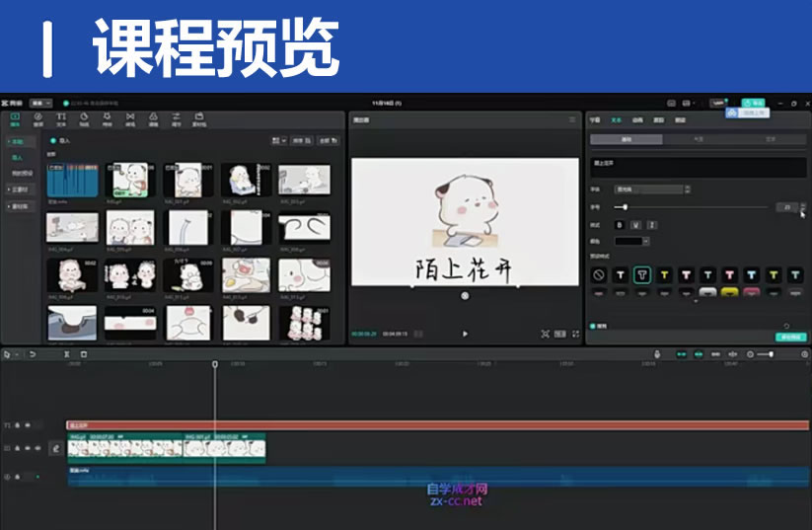Screen dimensions: 812x530
Task: Click the preview aspect ratio icon
Action: [x=559, y=335]
